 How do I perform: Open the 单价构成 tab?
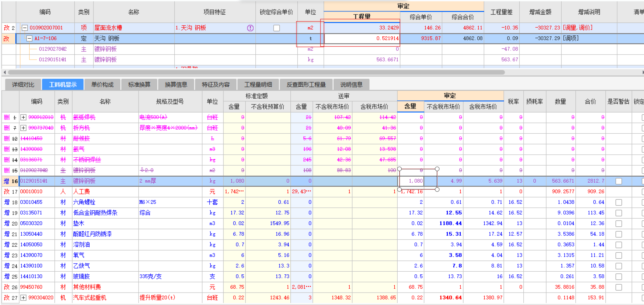(103, 85)
